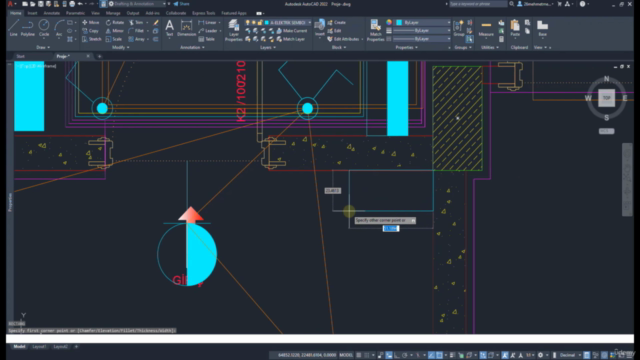
Task: Select the Line tool
Action: pos(13,28)
